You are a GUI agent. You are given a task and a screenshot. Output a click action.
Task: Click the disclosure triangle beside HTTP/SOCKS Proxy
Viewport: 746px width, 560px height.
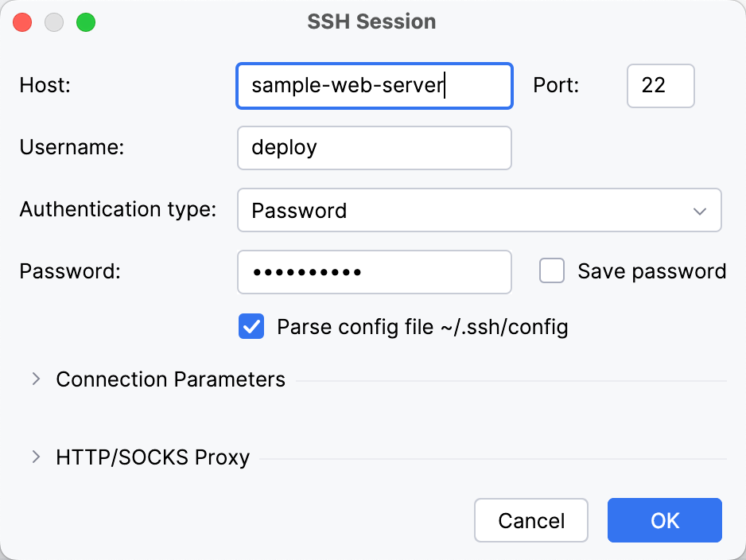[35, 457]
